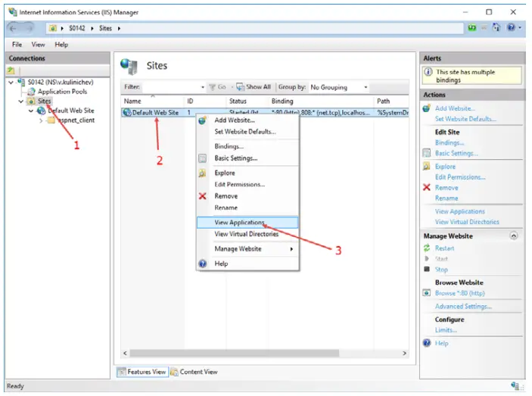The height and width of the screenshot is (396, 532).
Task: Click the Connections create connection icon
Action: [11, 70]
